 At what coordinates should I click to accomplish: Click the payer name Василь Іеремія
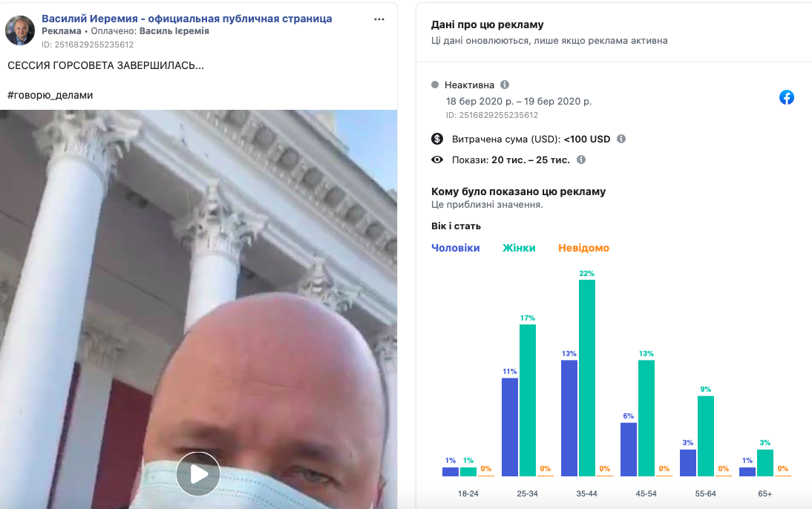[174, 31]
